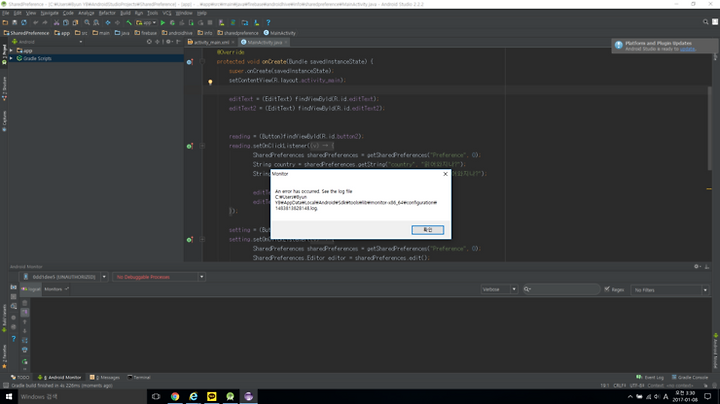Open the Terminal tool window tab
Image resolution: width=720 pixels, height=404 pixels.
pos(139,377)
